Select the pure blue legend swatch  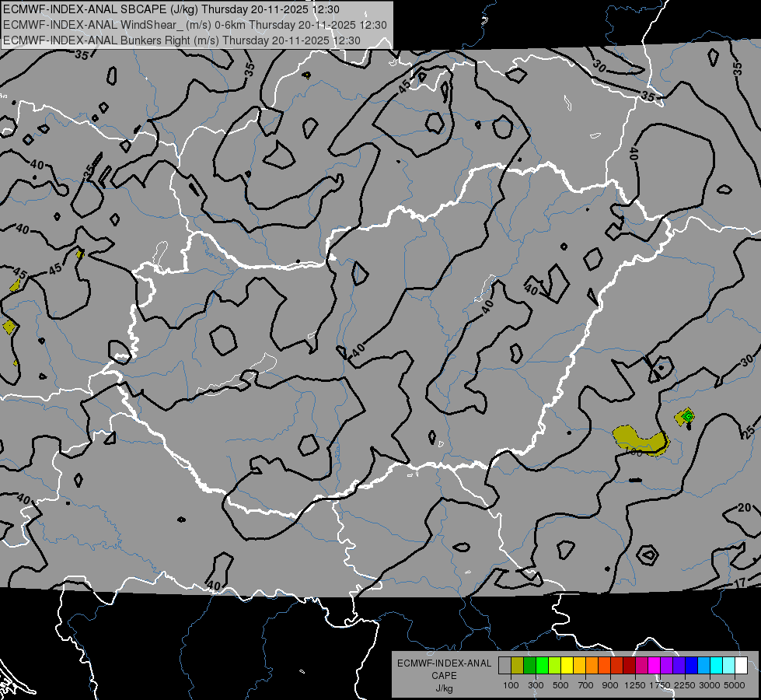692,666
